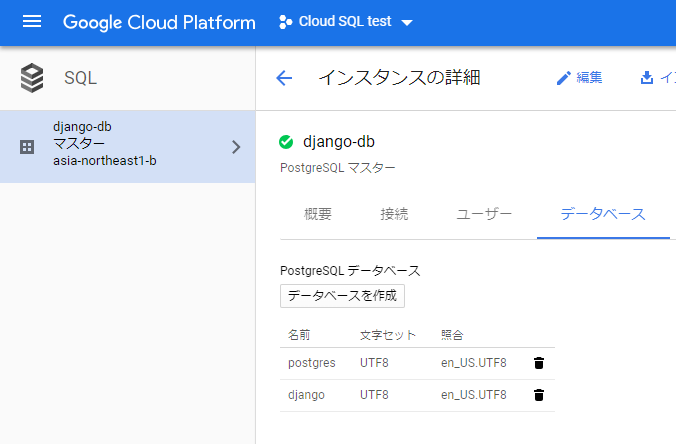676x444 pixels.
Task: Select the データベース tab
Action: click(602, 214)
